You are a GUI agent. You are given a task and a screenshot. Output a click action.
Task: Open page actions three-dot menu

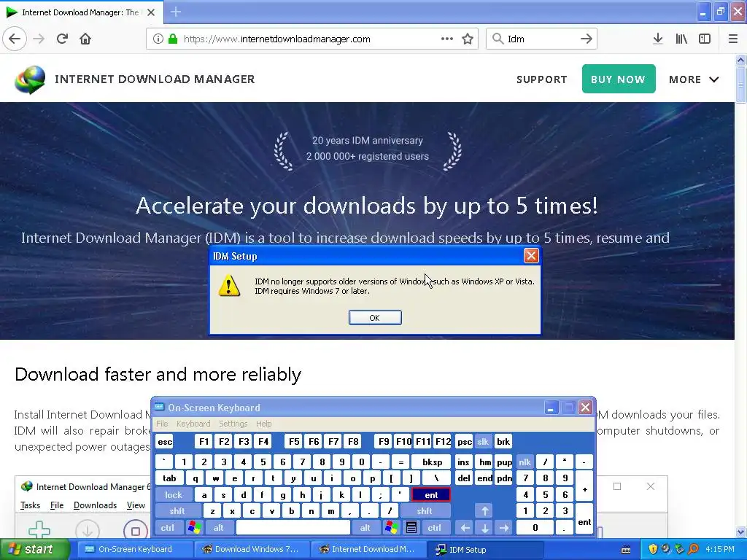point(447,39)
